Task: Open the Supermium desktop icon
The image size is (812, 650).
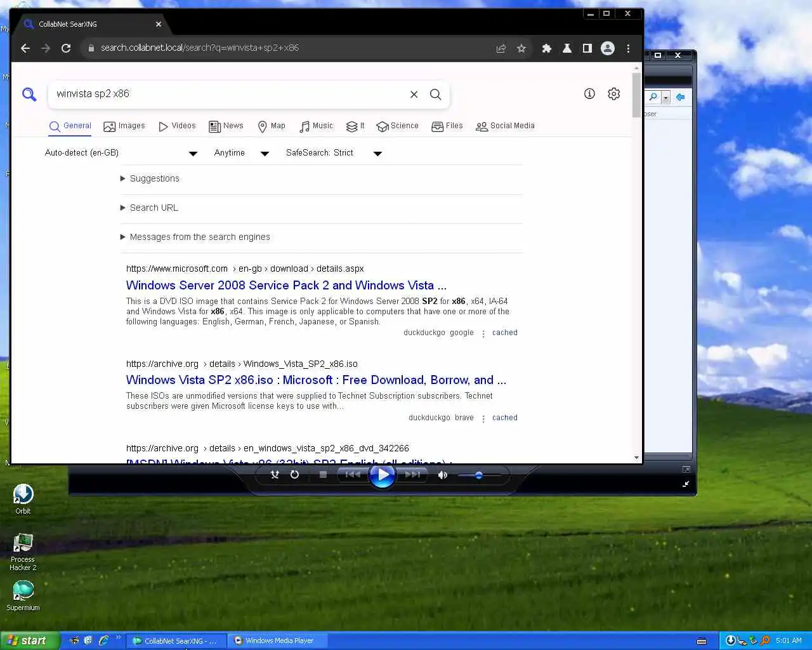Action: click(x=23, y=595)
